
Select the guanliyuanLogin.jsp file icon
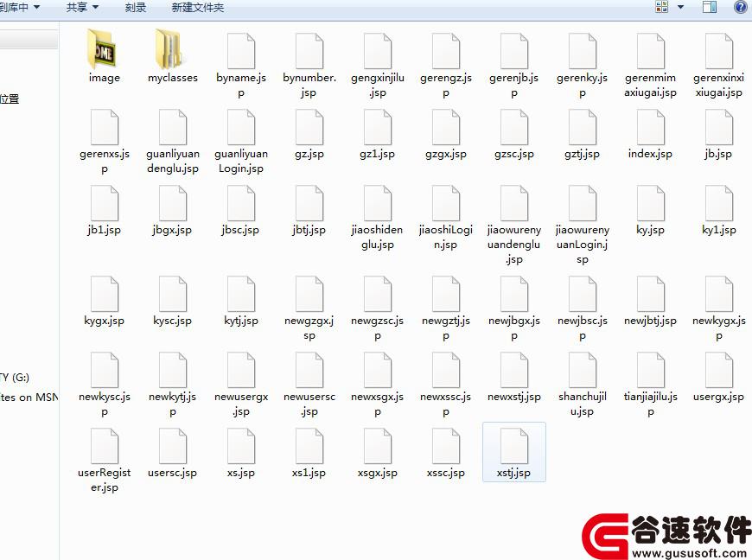pos(241,127)
